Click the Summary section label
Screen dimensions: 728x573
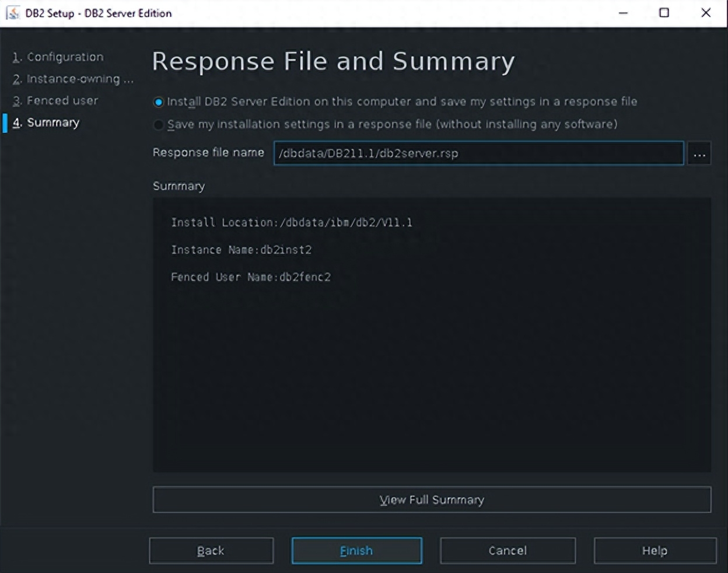[178, 186]
